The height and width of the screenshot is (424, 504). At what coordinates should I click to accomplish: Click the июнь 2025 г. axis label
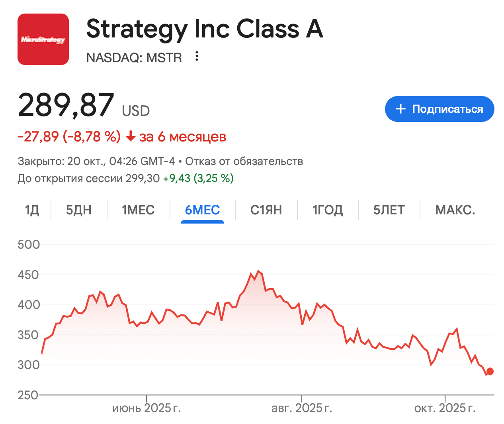[147, 408]
